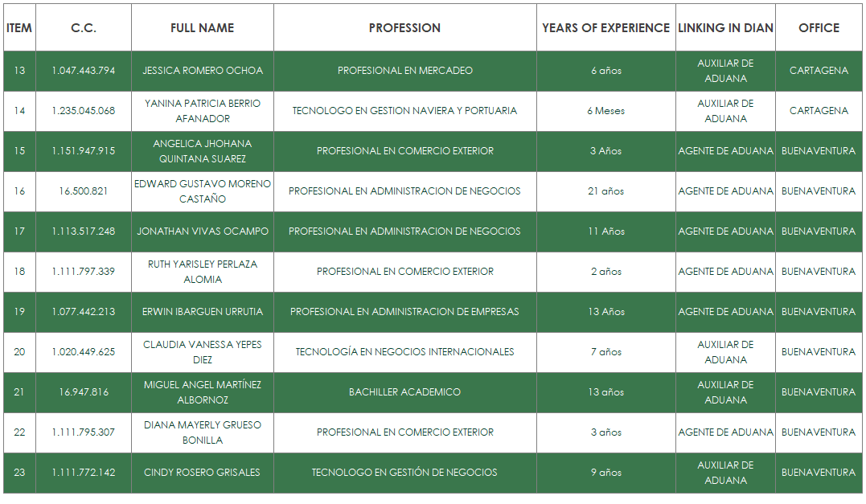
Task: Select ID number 1.235.045.068
Action: 84,111
